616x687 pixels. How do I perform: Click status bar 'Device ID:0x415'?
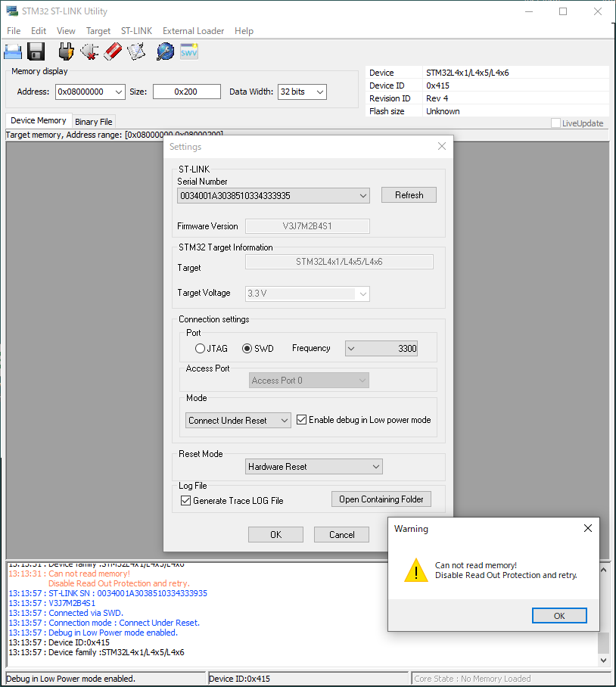tap(239, 679)
